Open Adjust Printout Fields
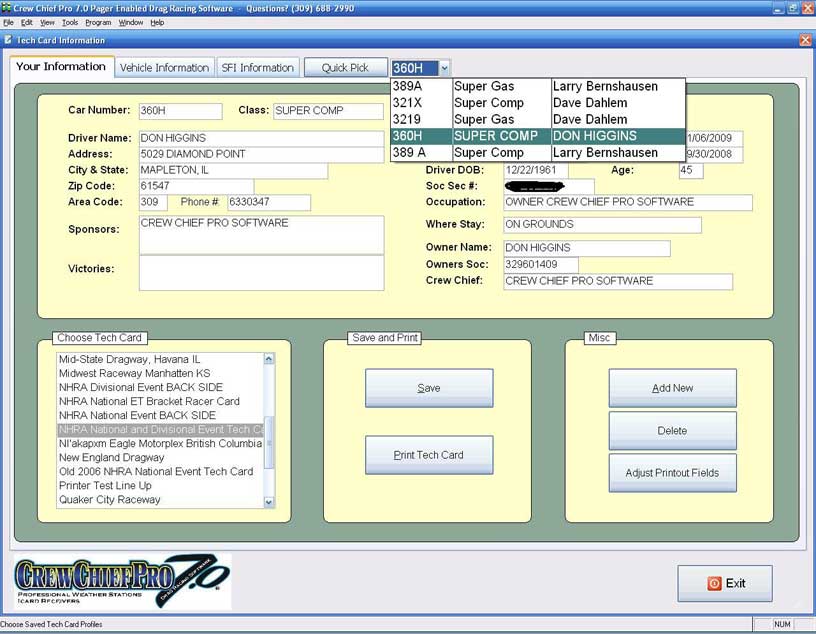The height and width of the screenshot is (634, 816). point(672,473)
